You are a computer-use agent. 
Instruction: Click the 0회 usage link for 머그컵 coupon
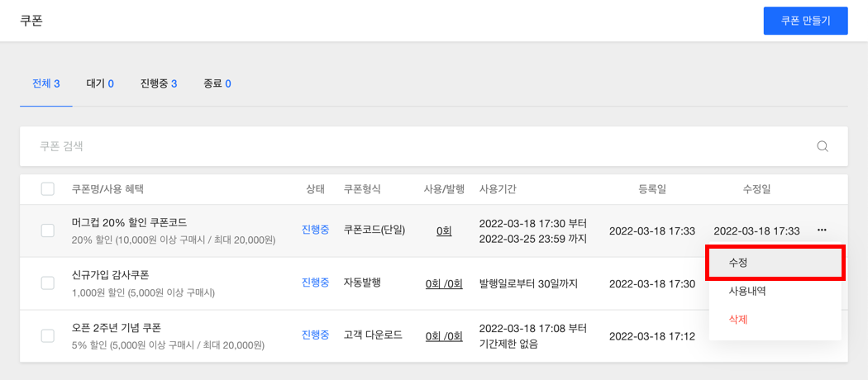coord(444,230)
